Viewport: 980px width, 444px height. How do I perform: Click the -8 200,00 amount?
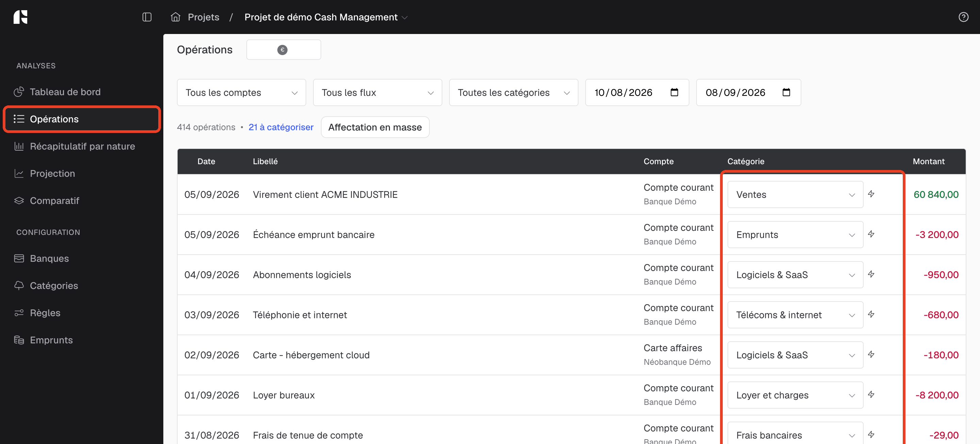point(937,395)
